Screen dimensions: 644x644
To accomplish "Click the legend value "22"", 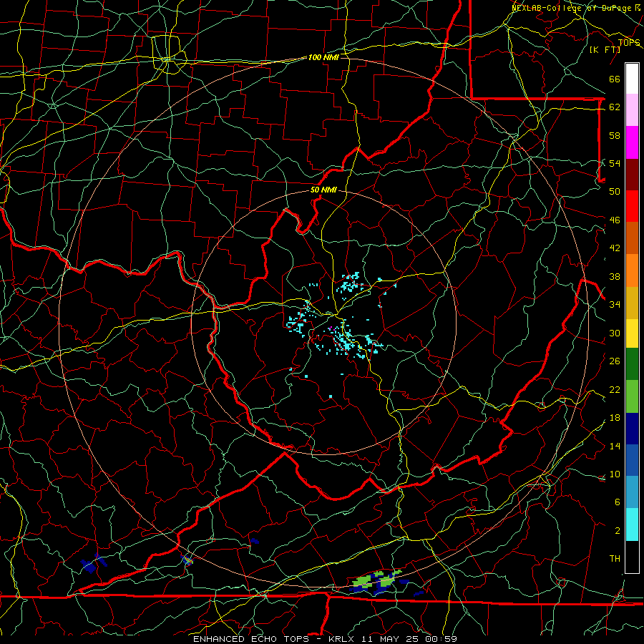I will coord(615,389).
